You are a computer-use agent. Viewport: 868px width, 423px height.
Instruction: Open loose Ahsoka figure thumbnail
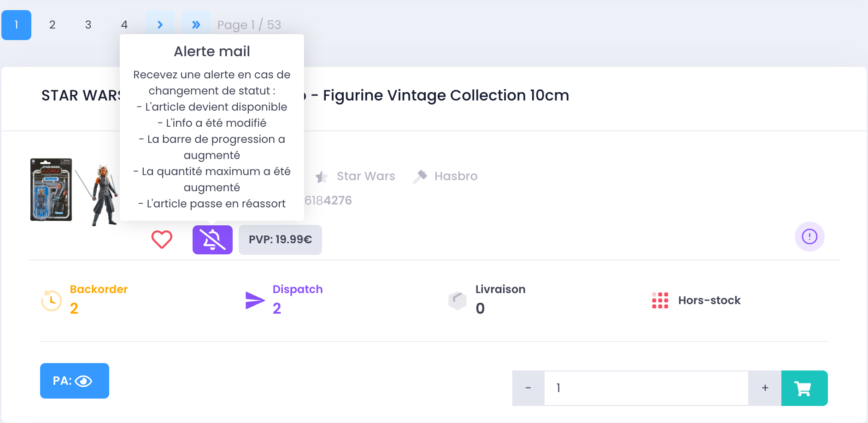[x=98, y=195]
